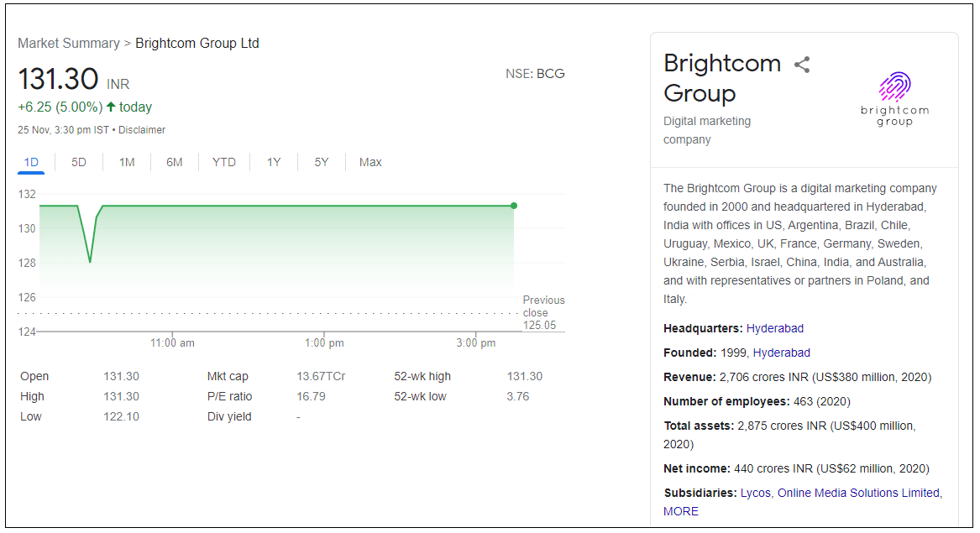Click the +6.25 (5.00%) change value
The width and height of the screenshot is (980, 533).
tap(60, 107)
